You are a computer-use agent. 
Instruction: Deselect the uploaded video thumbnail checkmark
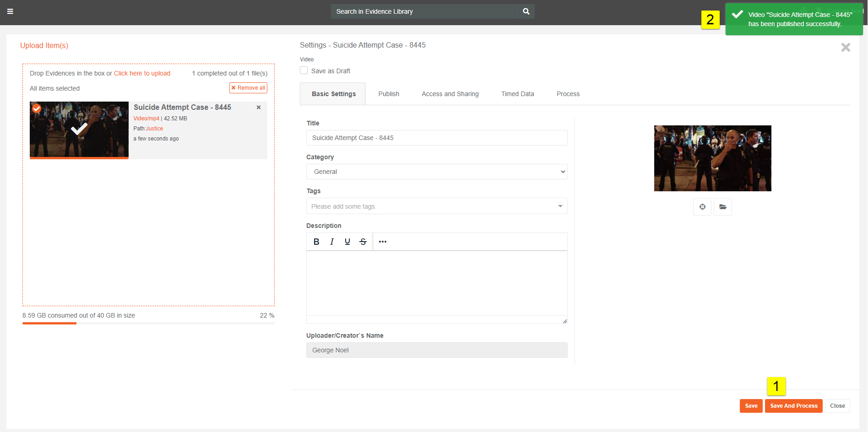coord(37,108)
